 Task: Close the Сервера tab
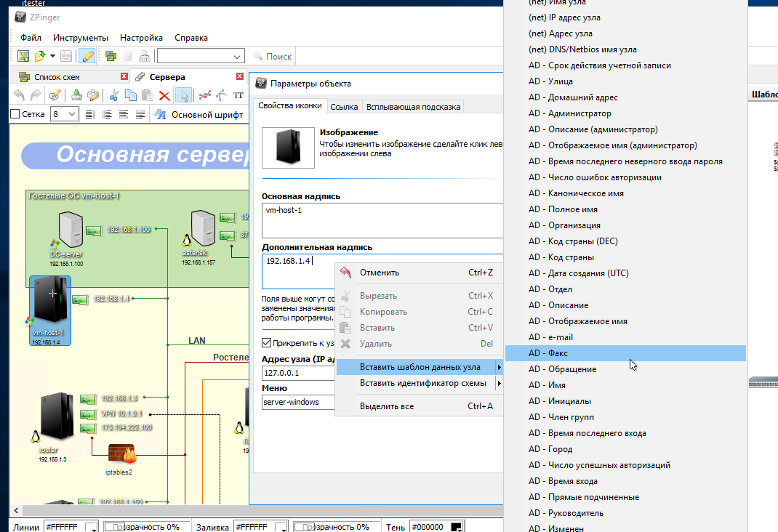[x=240, y=76]
